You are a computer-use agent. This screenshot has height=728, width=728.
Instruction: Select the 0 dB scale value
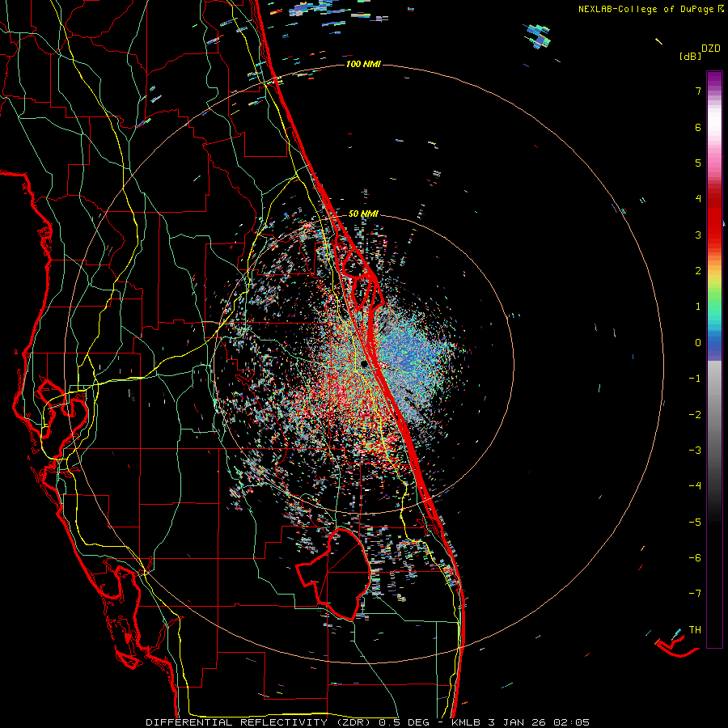coord(698,343)
